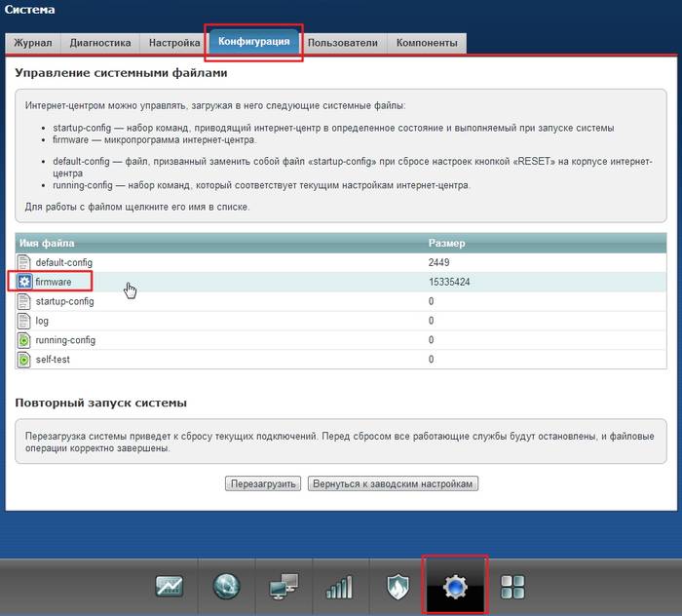Open the Компоненты tab

click(427, 43)
